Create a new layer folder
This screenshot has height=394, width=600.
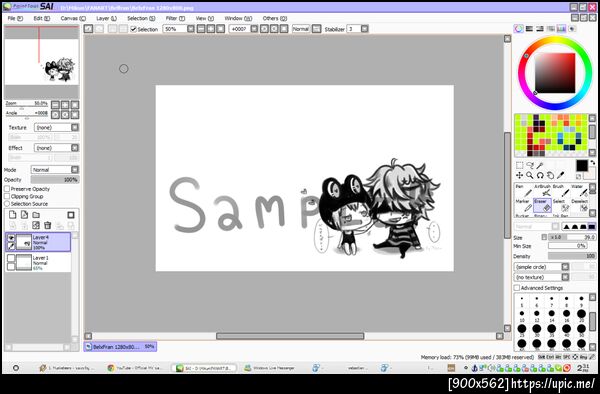tap(36, 215)
